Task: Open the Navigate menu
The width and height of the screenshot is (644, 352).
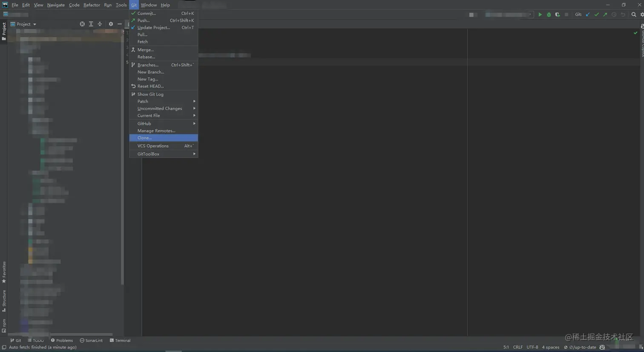Action: 56,5
